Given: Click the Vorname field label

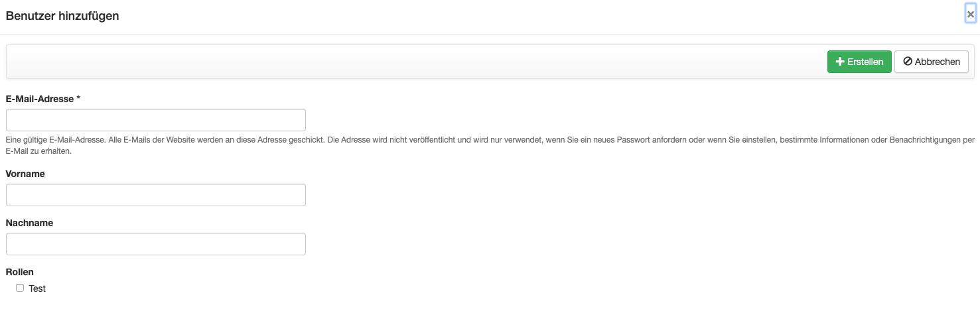Looking at the screenshot, I should point(25,174).
